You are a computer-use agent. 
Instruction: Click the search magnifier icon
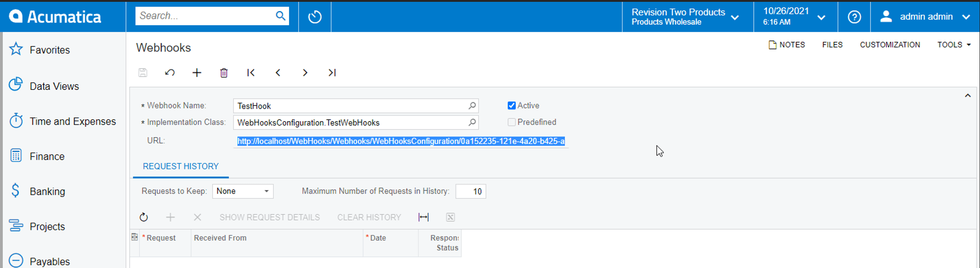(280, 16)
